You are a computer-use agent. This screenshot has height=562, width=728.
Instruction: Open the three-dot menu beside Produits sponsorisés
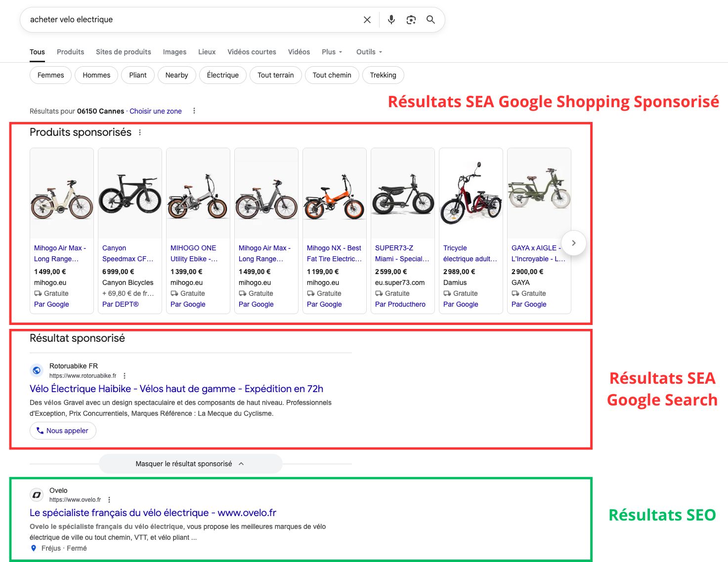coord(140,132)
